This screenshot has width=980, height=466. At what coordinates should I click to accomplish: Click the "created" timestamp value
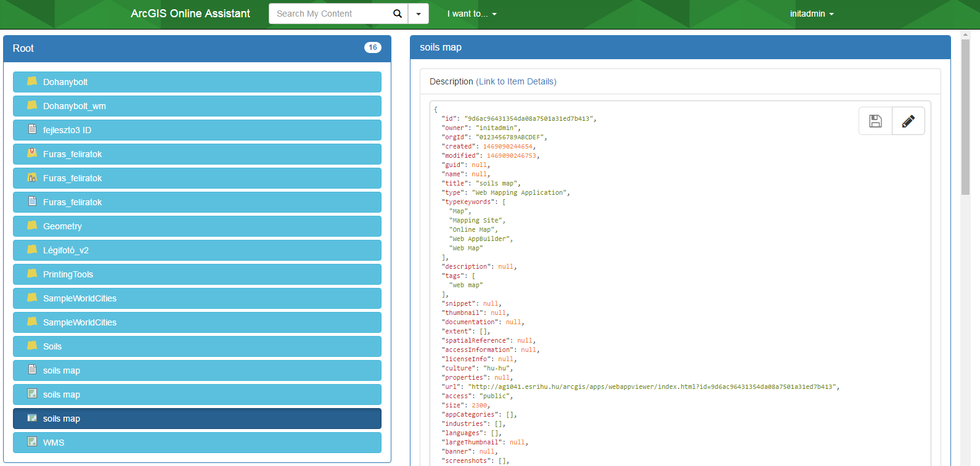pyautogui.click(x=508, y=146)
